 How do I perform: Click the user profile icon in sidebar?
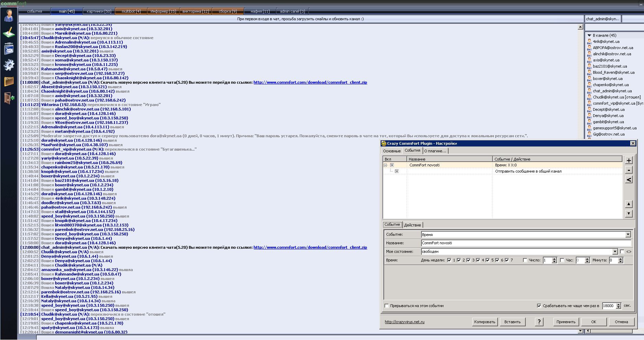click(9, 15)
